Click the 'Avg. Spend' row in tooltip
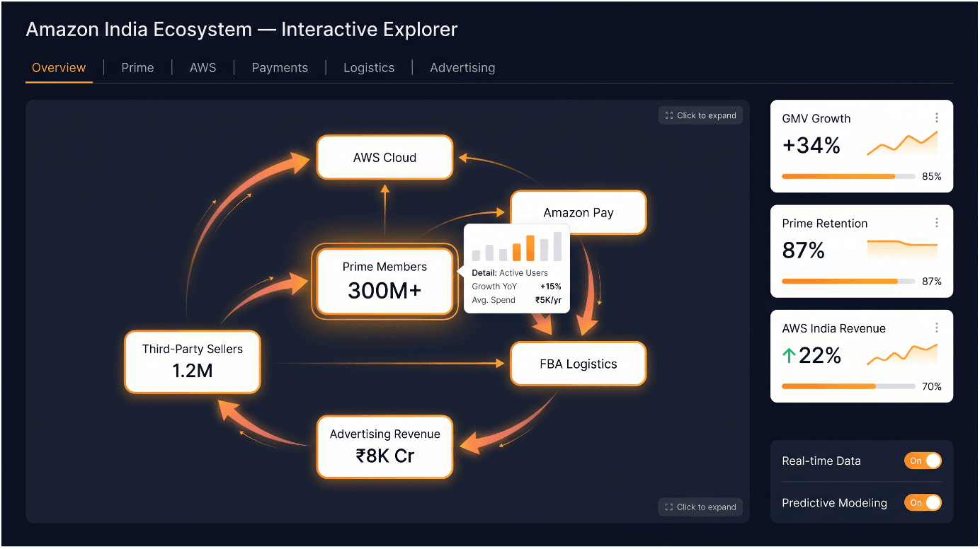The height and width of the screenshot is (549, 980). pyautogui.click(x=516, y=300)
